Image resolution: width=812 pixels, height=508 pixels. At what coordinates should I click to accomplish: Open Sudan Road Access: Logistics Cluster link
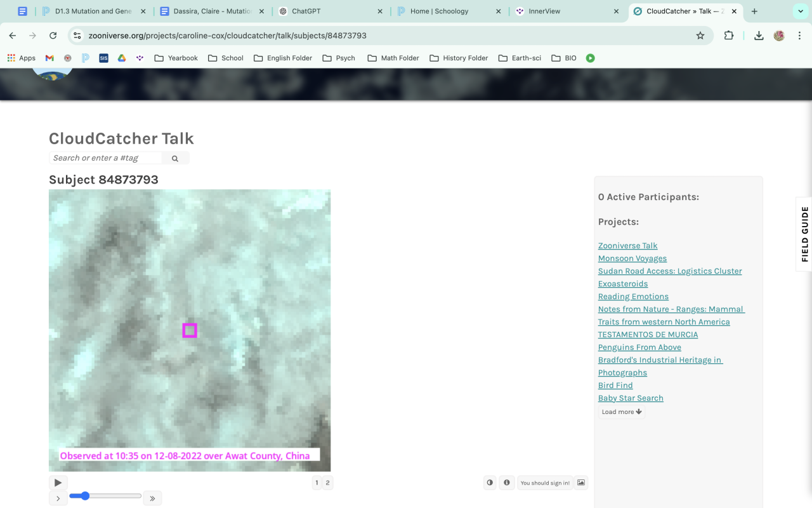pyautogui.click(x=670, y=271)
